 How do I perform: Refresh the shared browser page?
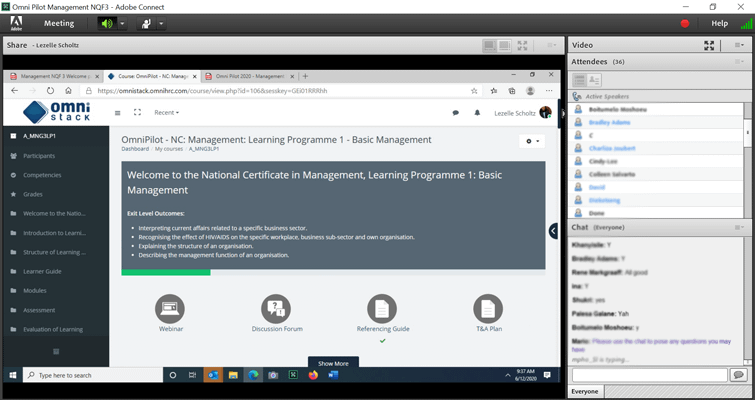51,90
